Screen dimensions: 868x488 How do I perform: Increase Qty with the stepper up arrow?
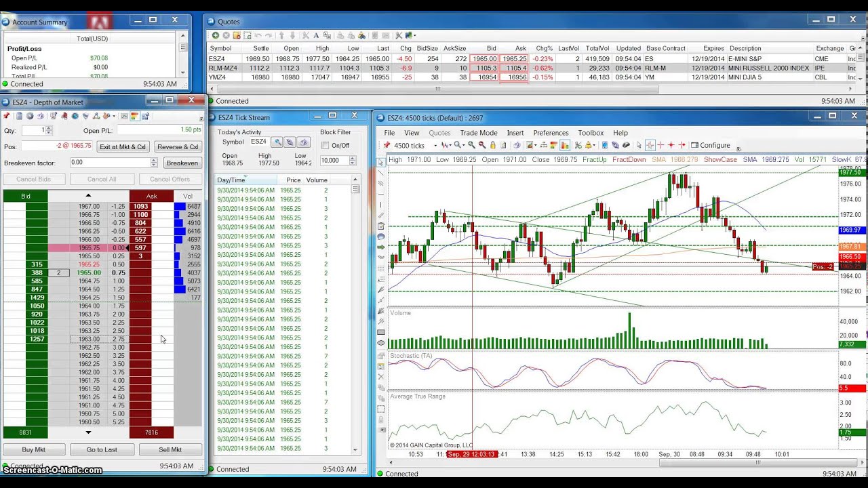click(x=50, y=127)
